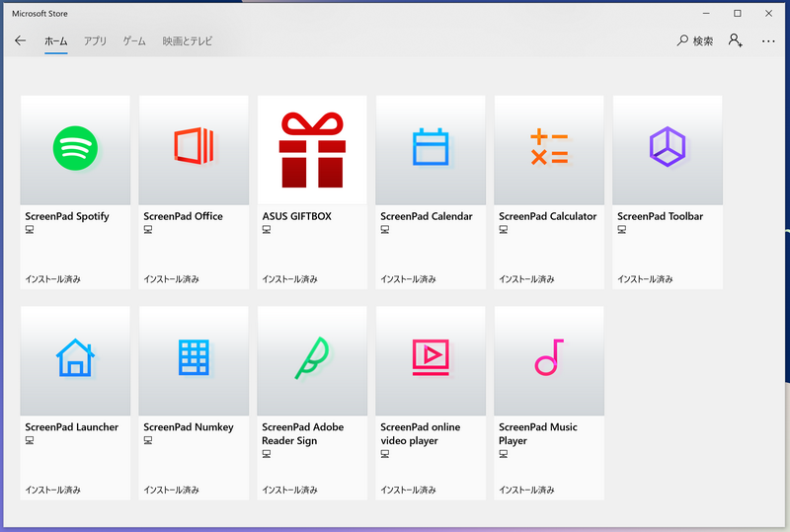The height and width of the screenshot is (532, 790).
Task: Open the three-dots more menu
Action: coord(768,40)
